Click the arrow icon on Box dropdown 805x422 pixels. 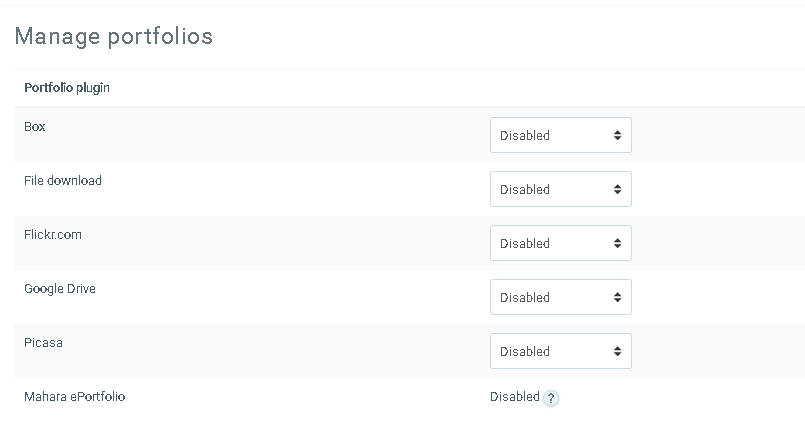pyautogui.click(x=617, y=135)
